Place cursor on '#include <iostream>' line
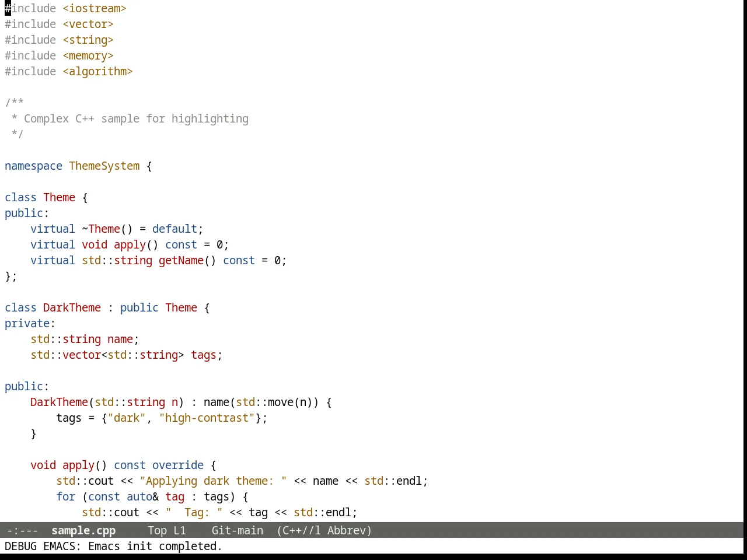Image resolution: width=747 pixels, height=560 pixels. click(x=65, y=8)
